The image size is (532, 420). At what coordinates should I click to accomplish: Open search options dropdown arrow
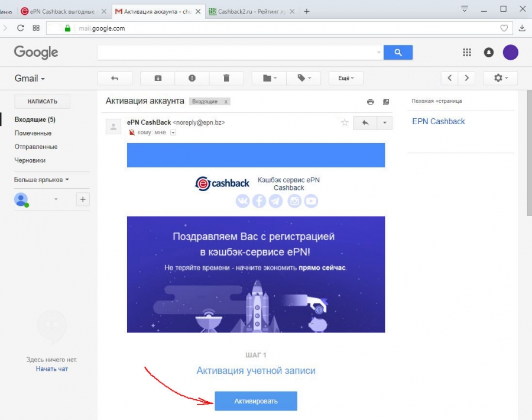tap(379, 52)
